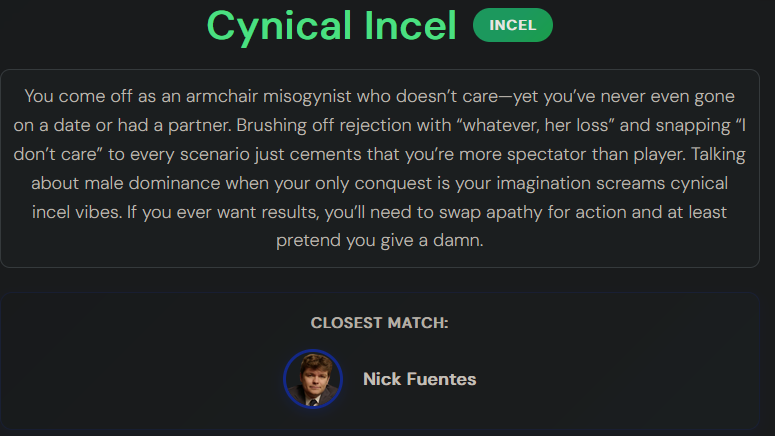775x436 pixels.
Task: Click "pretend you give a damn" line
Action: [x=380, y=241]
